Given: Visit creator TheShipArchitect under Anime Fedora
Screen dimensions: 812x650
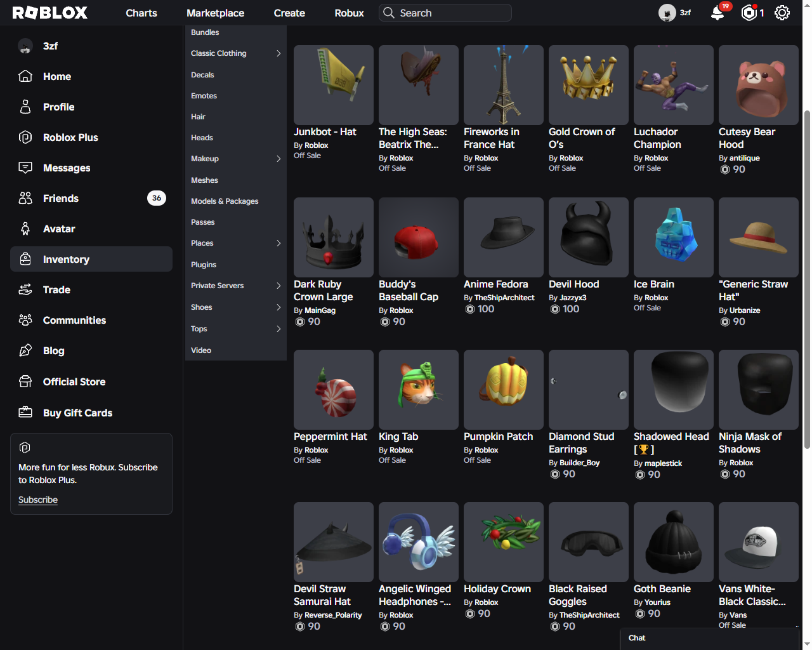Looking at the screenshot, I should (x=504, y=298).
